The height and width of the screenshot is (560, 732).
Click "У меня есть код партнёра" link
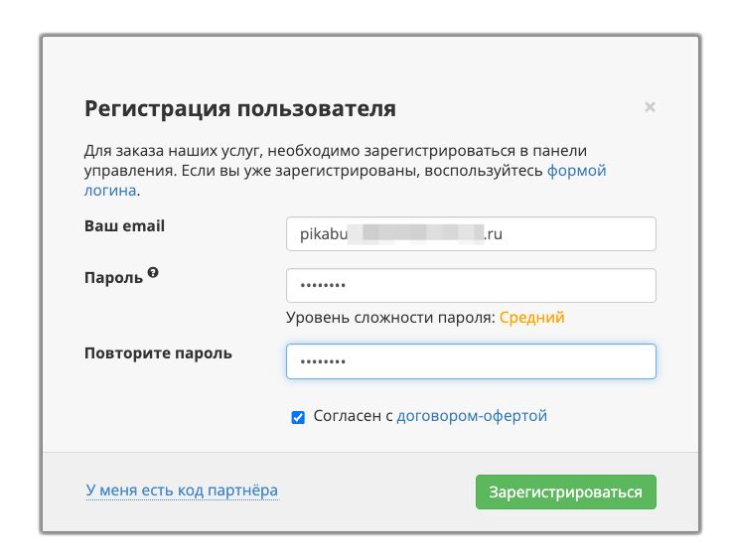pyautogui.click(x=182, y=490)
